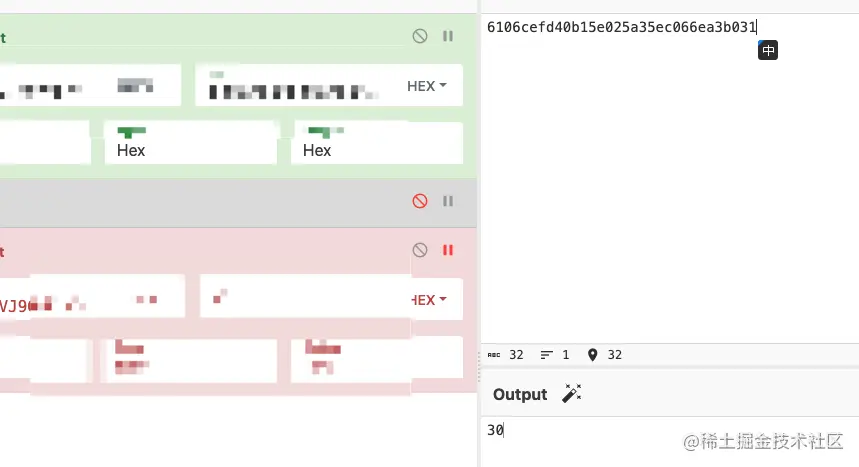Open the first Hex selector in green operation
This screenshot has width=859, height=467.
[x=190, y=143]
